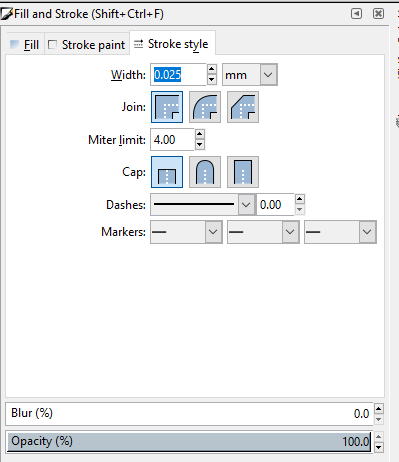The width and height of the screenshot is (399, 462).
Task: Open the mid Markers dropdown
Action: pos(263,232)
